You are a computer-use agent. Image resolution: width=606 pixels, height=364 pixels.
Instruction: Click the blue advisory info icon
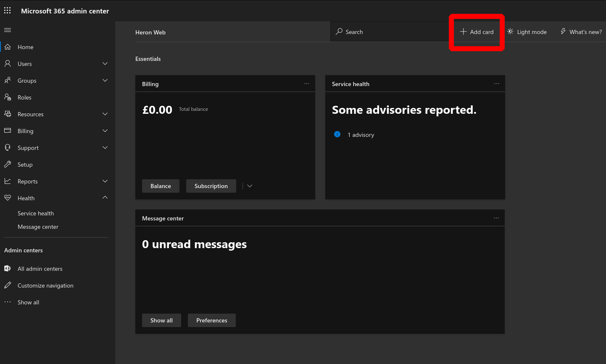pos(337,134)
